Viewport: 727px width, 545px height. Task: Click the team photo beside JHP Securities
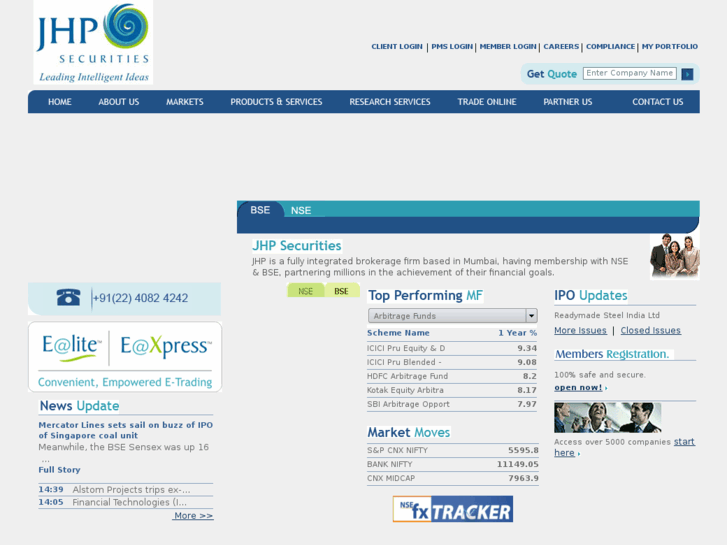pos(675,256)
